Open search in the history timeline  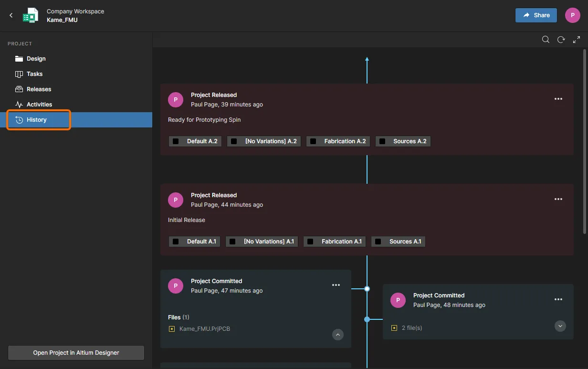(546, 40)
